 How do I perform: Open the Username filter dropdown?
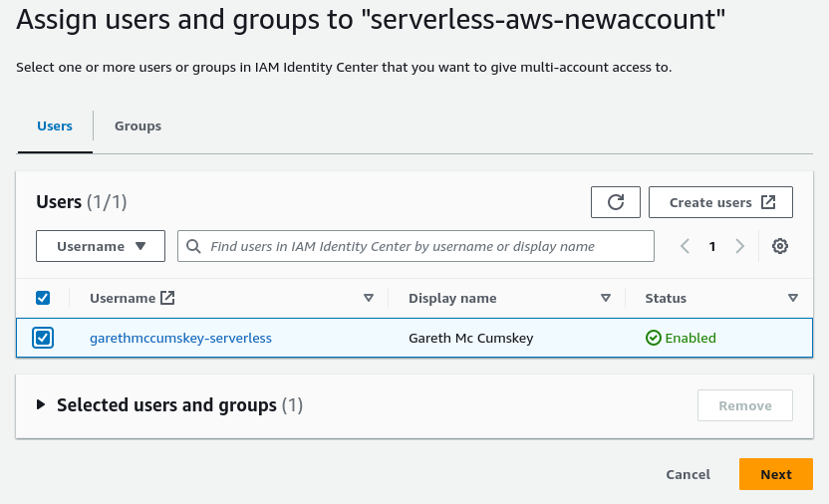(x=101, y=246)
